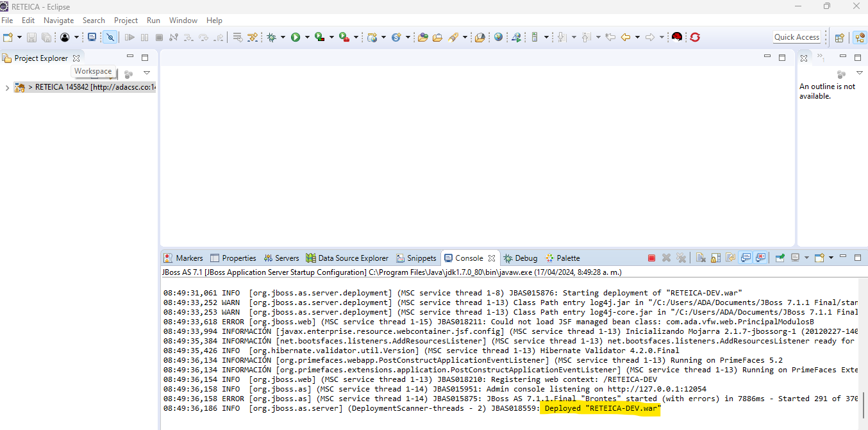Open the Run button dropdown arrow
The image size is (868, 430).
click(x=307, y=37)
